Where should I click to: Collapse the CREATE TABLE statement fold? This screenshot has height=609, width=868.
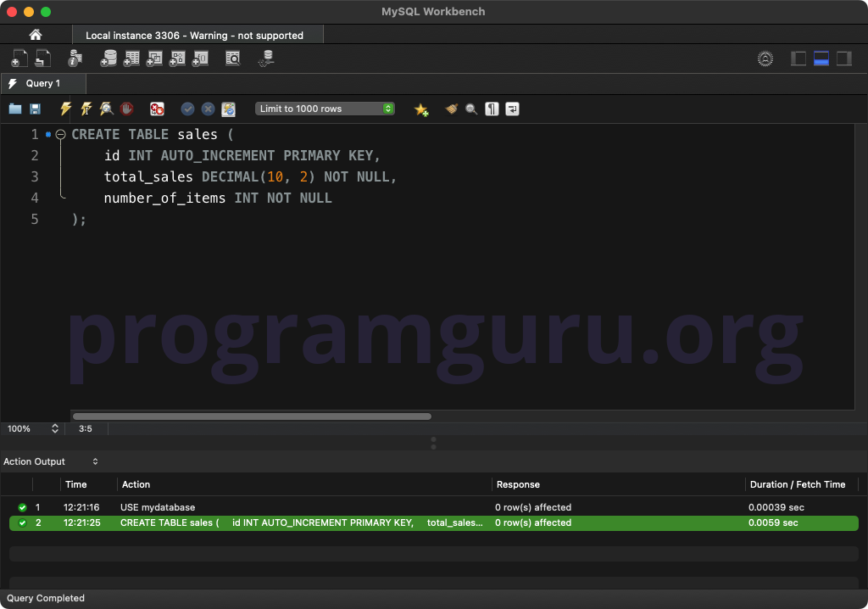(60, 134)
